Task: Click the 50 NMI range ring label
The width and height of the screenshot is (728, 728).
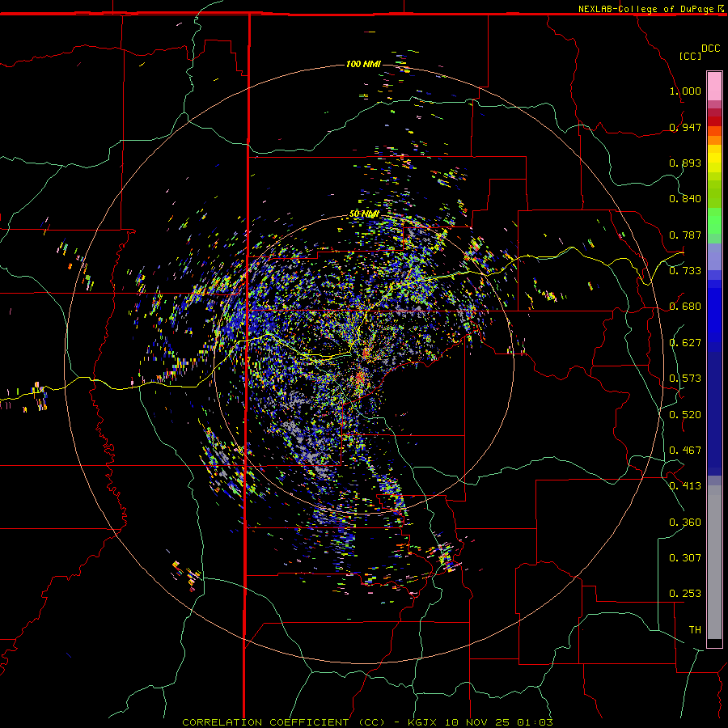Action: (x=364, y=214)
